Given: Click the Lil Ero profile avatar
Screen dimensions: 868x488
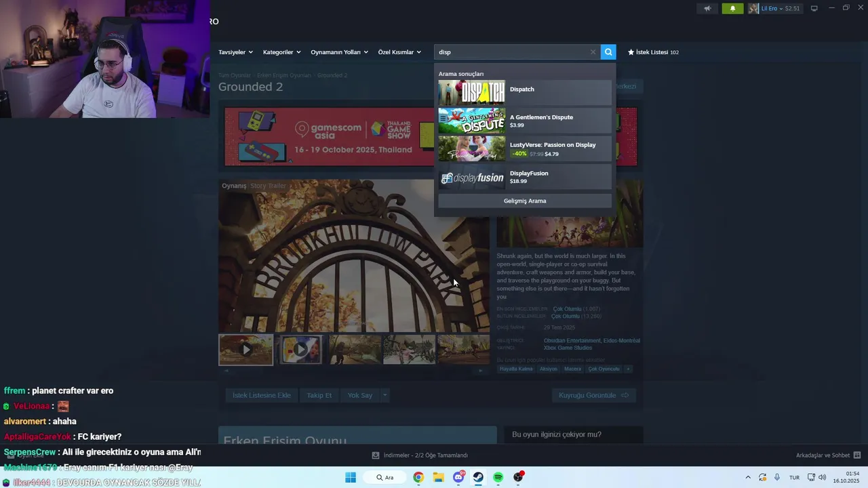Looking at the screenshot, I should click(x=753, y=9).
